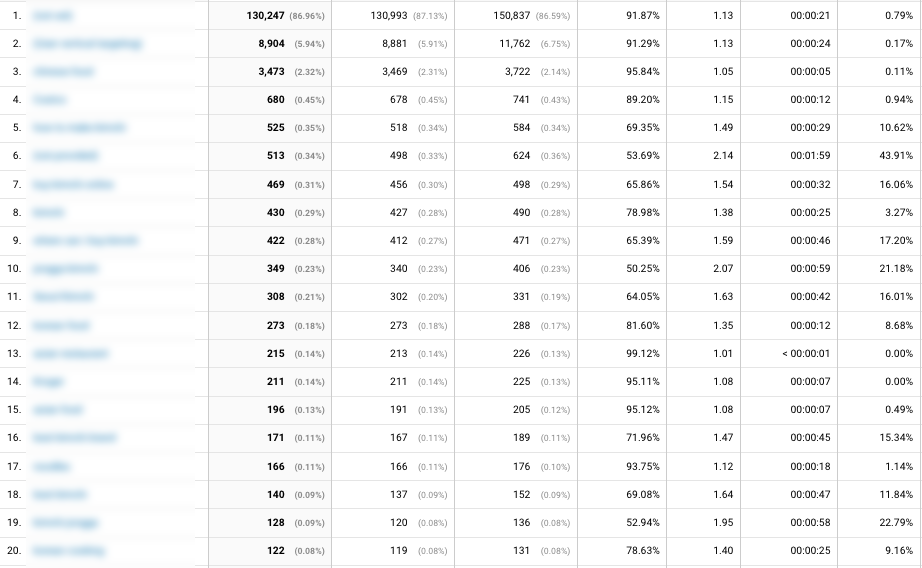The image size is (922, 568).
Task: Click the 22.79% cell in row 19
Action: tap(896, 523)
